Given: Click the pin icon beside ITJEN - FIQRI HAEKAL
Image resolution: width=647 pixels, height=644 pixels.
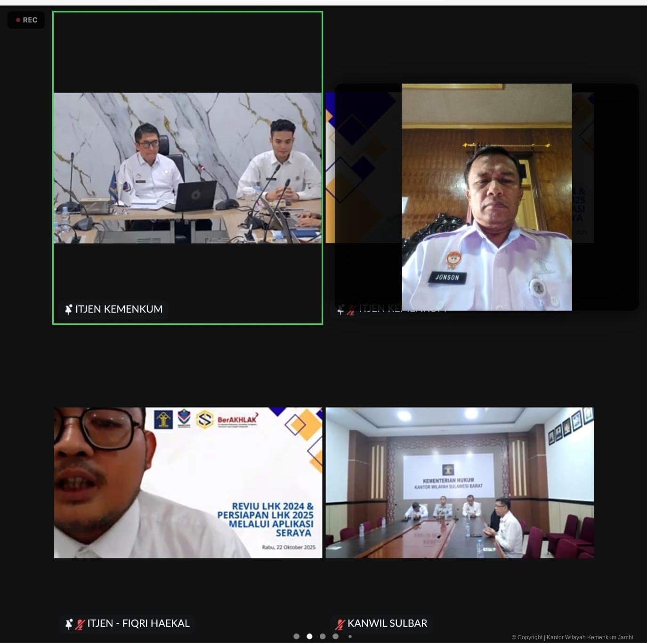Looking at the screenshot, I should click(x=69, y=624).
